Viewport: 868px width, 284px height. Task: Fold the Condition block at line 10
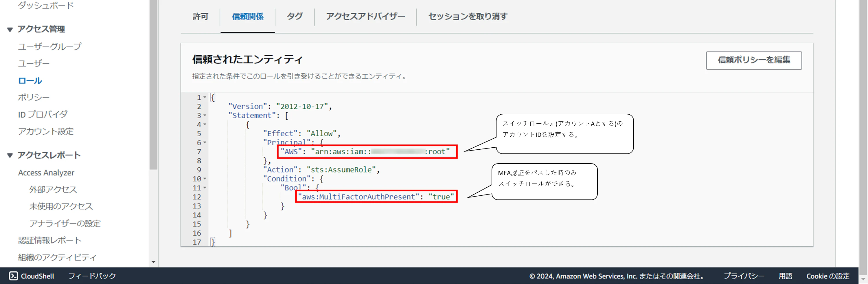(205, 179)
